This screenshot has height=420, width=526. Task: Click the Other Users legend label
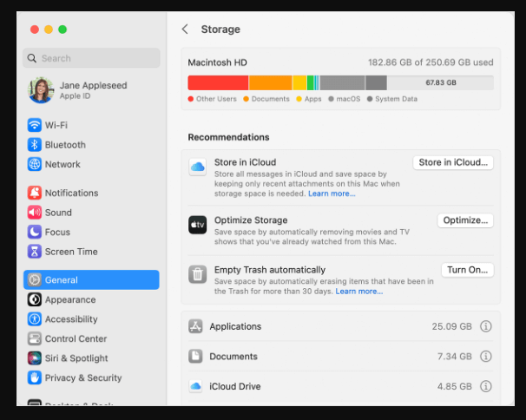(216, 99)
